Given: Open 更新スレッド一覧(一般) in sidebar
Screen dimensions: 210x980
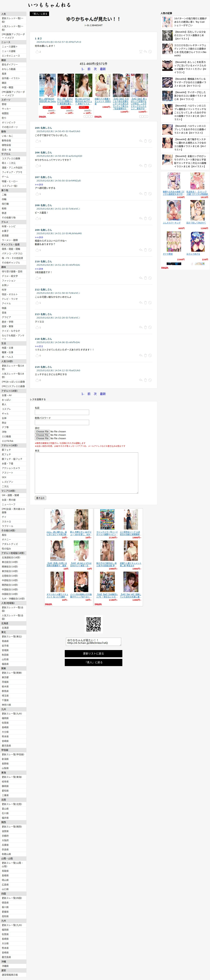Looking at the screenshot, I should 13,20.
